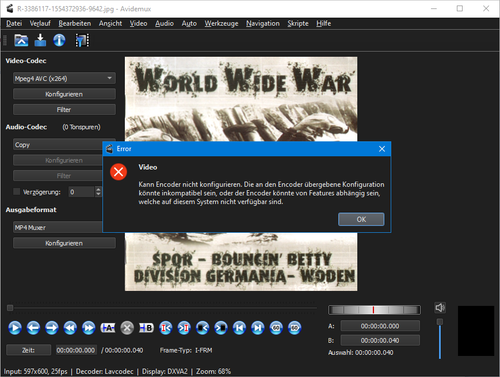Viewport: 500px width, 377px height.
Task: Click '(0 Tonspuren)' label
Action: click(81, 127)
